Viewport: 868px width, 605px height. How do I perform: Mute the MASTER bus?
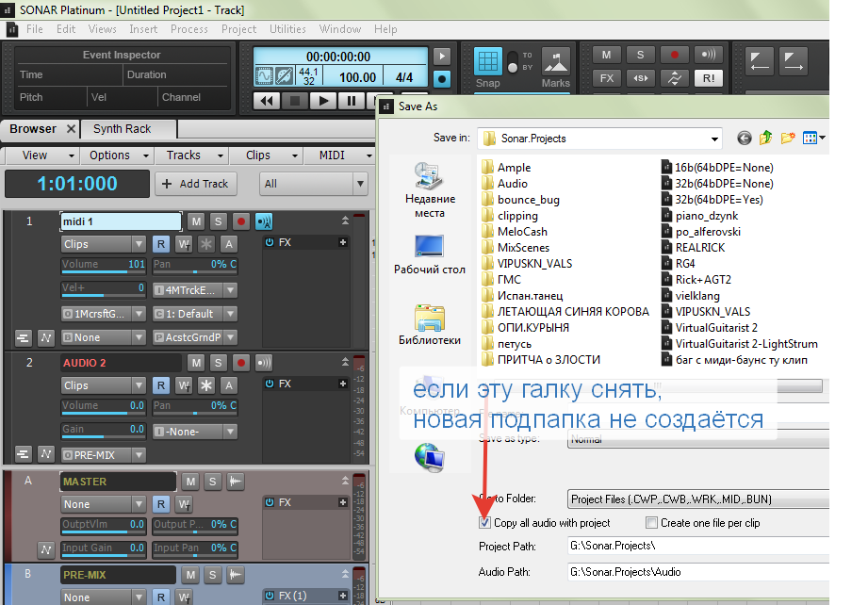190,482
